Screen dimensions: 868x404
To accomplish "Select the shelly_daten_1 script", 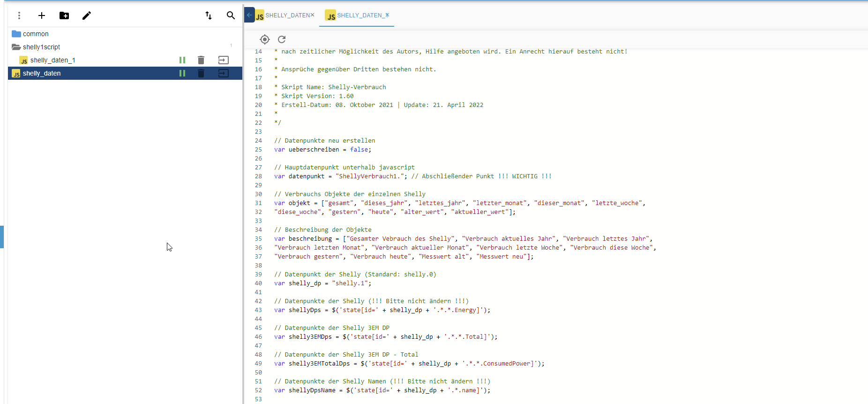I will click(52, 60).
